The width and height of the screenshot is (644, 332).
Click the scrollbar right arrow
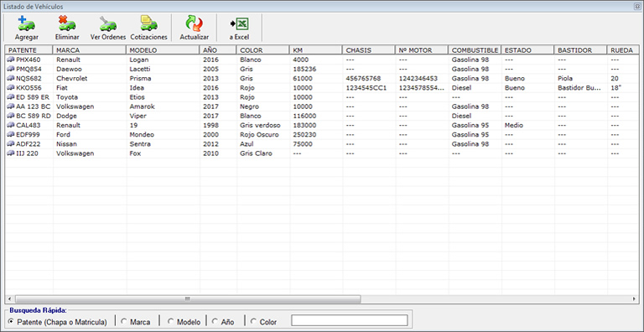[x=635, y=299]
